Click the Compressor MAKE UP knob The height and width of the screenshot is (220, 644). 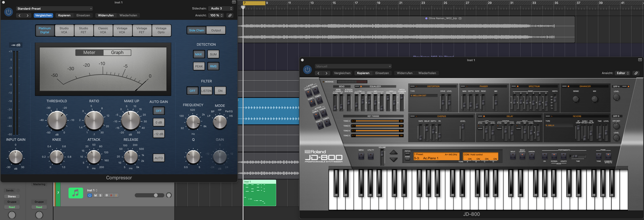[x=131, y=120]
